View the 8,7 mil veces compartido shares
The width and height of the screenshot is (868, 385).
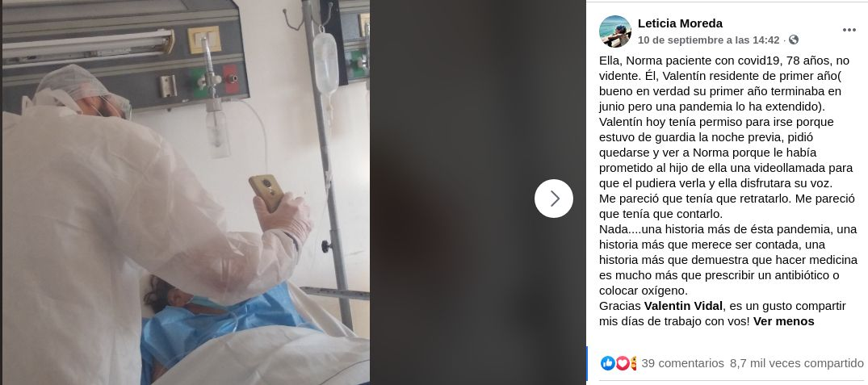pyautogui.click(x=797, y=363)
